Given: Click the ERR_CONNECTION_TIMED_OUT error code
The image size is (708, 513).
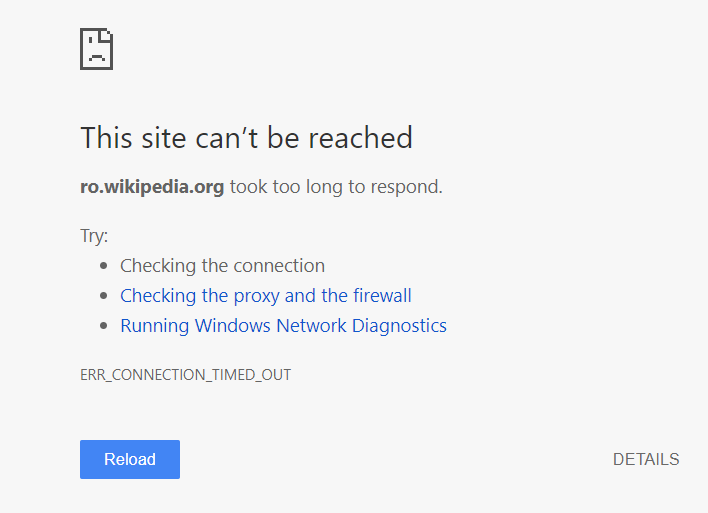Looking at the screenshot, I should coord(185,376).
